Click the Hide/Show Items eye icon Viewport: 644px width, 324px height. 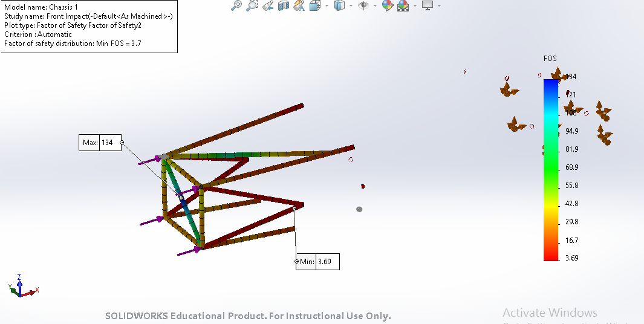[x=363, y=5]
